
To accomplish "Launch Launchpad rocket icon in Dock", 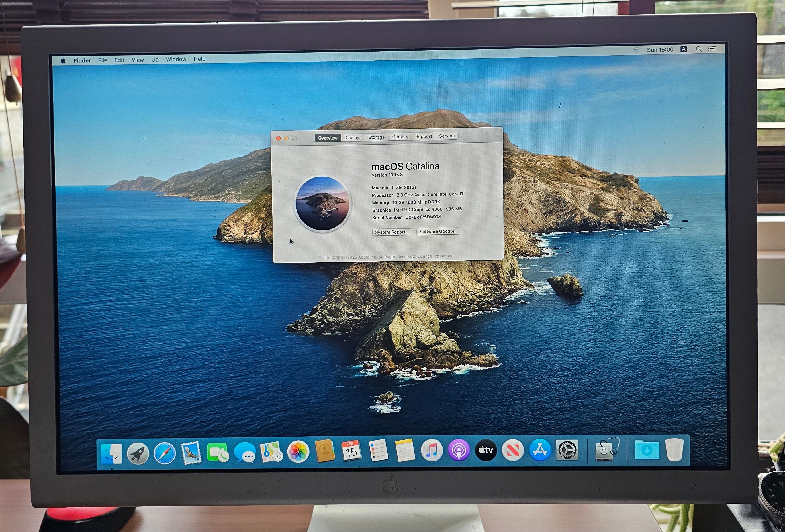I will [138, 453].
